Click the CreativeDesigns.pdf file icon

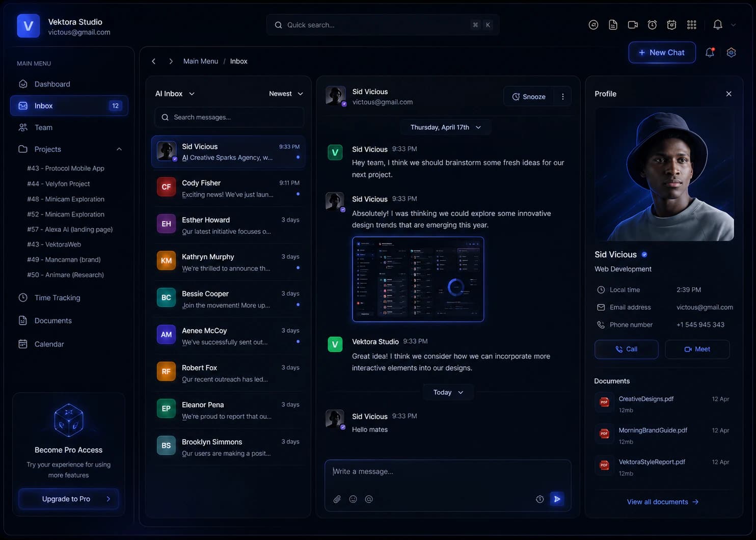tap(604, 402)
